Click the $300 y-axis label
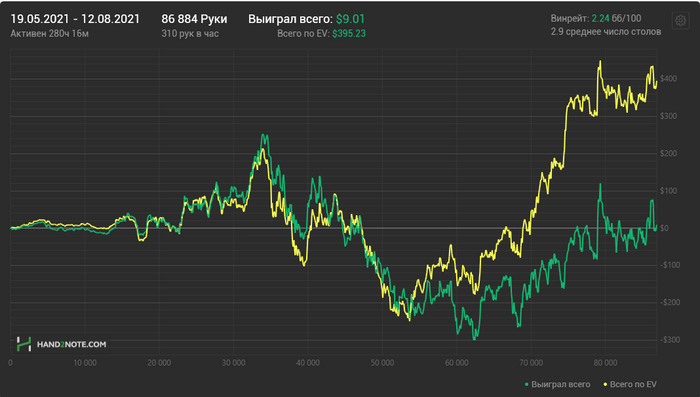The image size is (700, 397). (x=668, y=116)
